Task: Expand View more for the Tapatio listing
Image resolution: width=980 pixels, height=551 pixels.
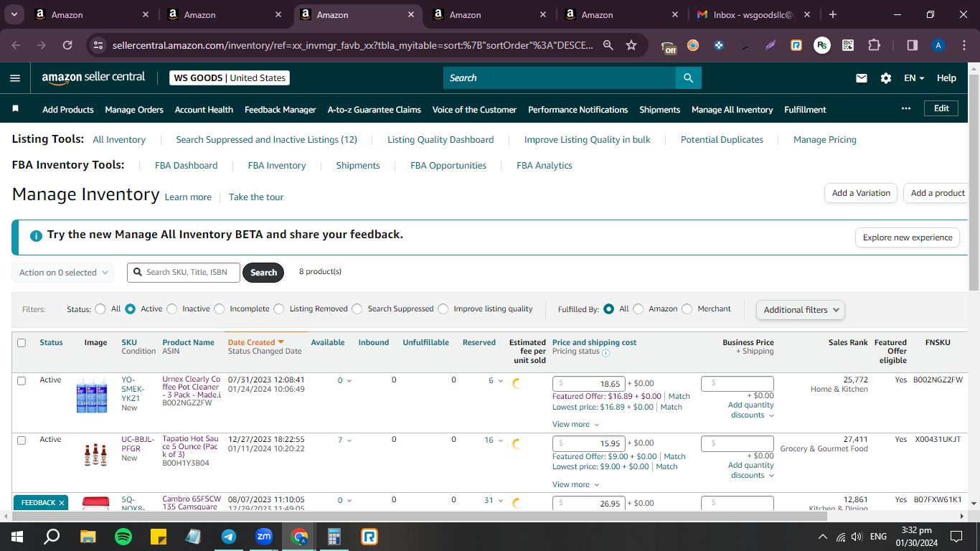Action: 575,485
